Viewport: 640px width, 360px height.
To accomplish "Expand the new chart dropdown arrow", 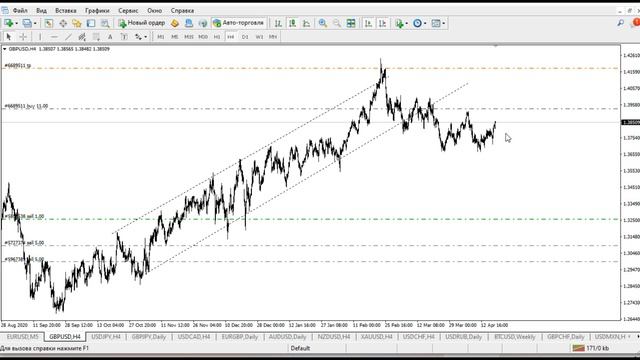I will pos(16,24).
